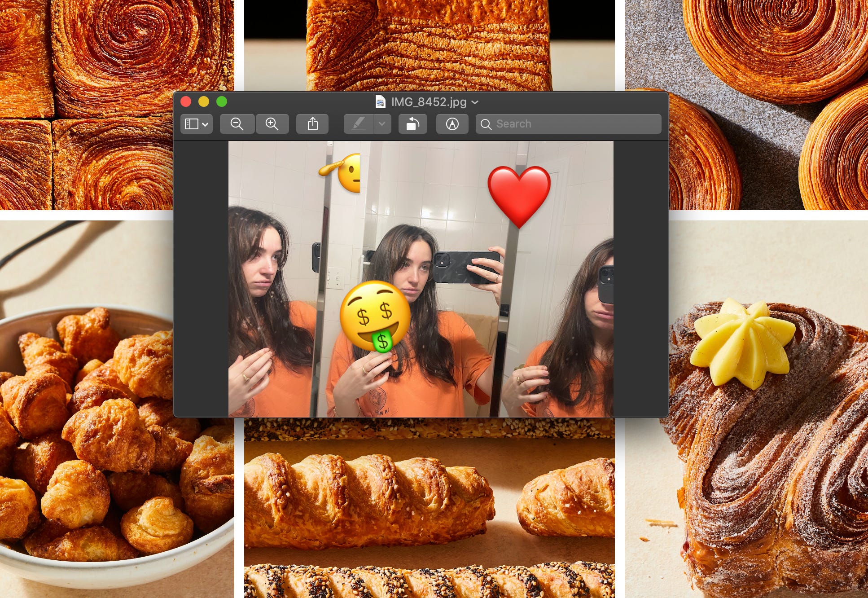This screenshot has height=598, width=868.
Task: Open the Share menu
Action: coord(312,124)
